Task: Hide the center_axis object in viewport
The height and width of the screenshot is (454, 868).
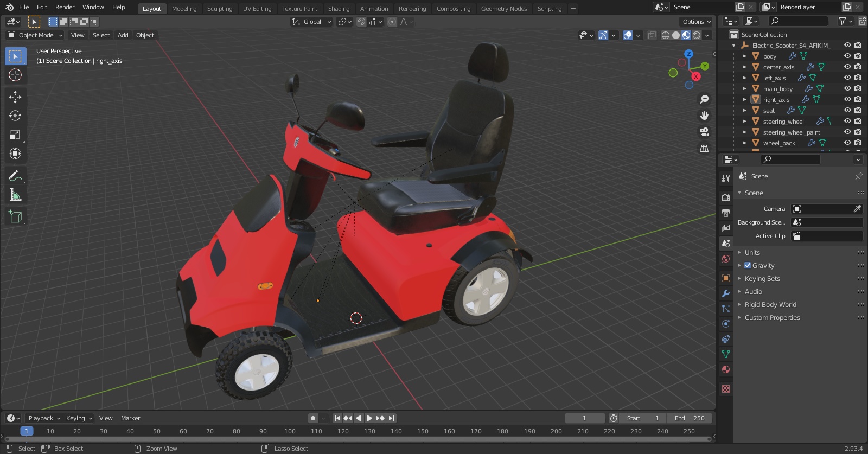Action: pos(847,67)
